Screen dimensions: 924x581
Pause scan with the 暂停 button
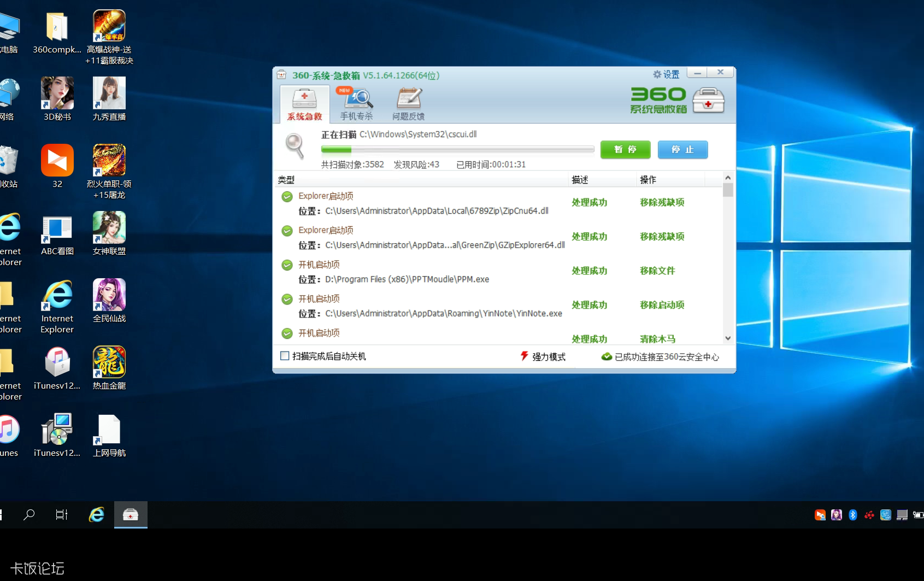(625, 150)
